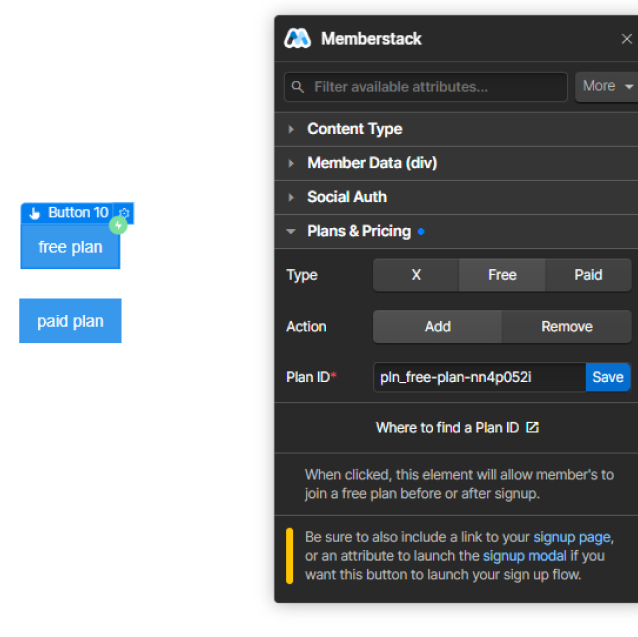Open the signup modal link
638x637 pixels.
coord(524,556)
